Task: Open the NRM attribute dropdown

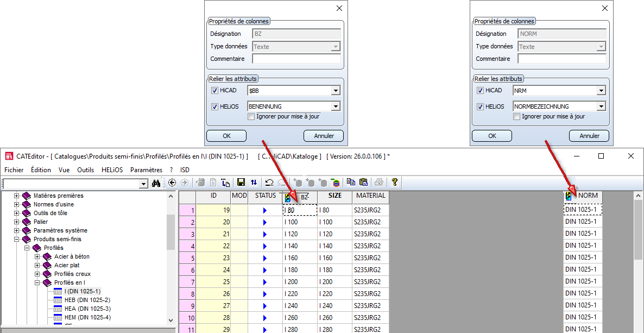Action: point(601,91)
